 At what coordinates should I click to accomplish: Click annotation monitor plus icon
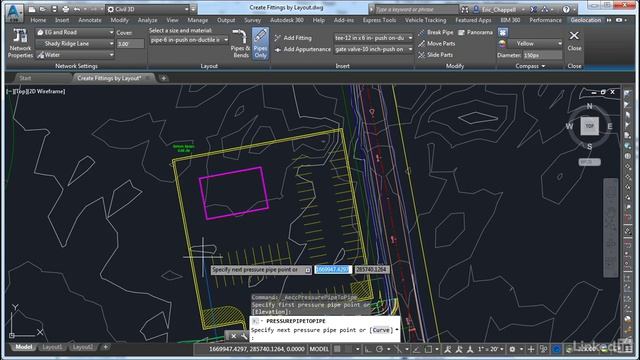pyautogui.click(x=531, y=349)
